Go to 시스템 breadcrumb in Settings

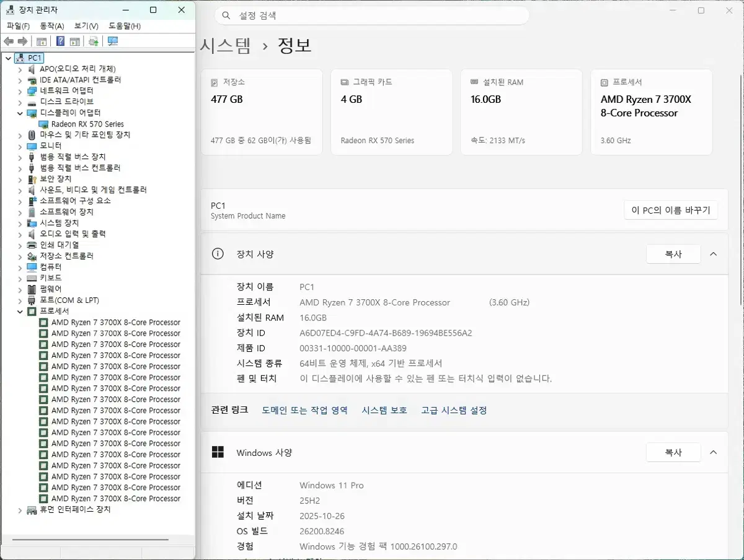coord(226,45)
